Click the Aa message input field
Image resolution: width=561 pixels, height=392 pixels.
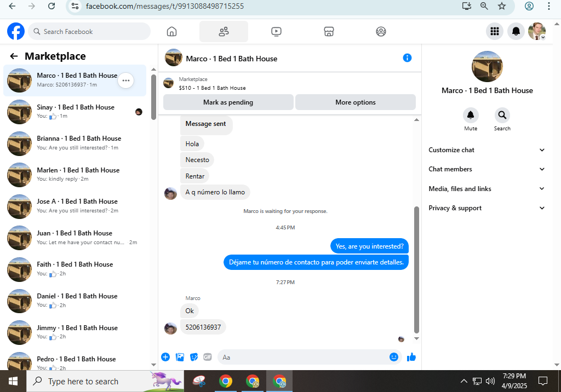pyautogui.click(x=304, y=357)
